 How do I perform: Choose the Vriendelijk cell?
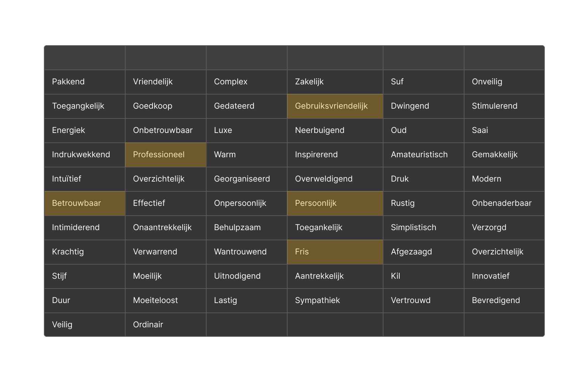point(165,82)
